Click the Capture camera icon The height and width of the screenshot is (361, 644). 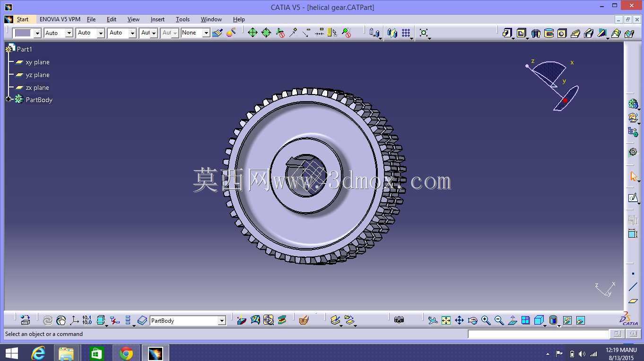399,320
